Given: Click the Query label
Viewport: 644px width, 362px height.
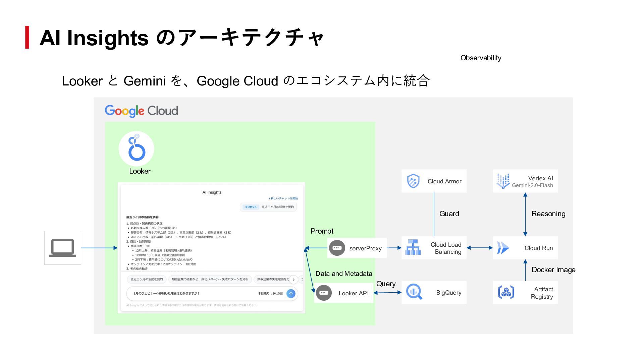Looking at the screenshot, I should pyautogui.click(x=386, y=284).
